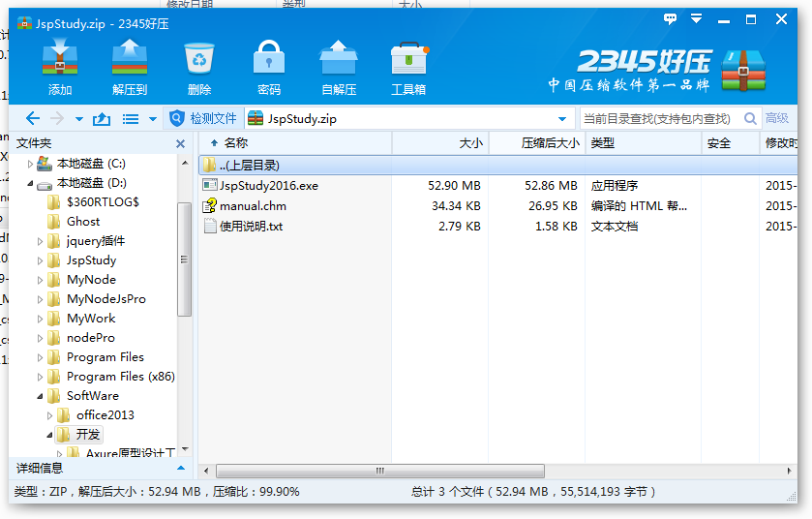Screen dimensions: 812x519
Task: Open the 高级 advanced search link
Action: (x=777, y=118)
